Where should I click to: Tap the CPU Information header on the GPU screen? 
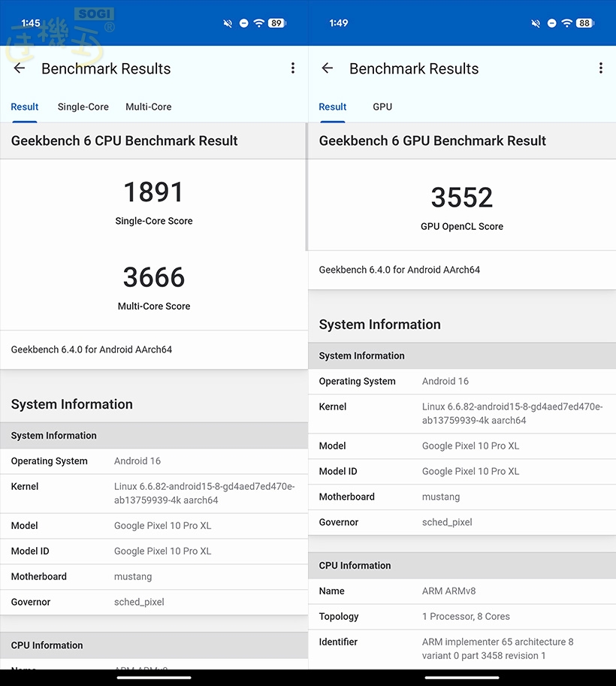tap(355, 566)
